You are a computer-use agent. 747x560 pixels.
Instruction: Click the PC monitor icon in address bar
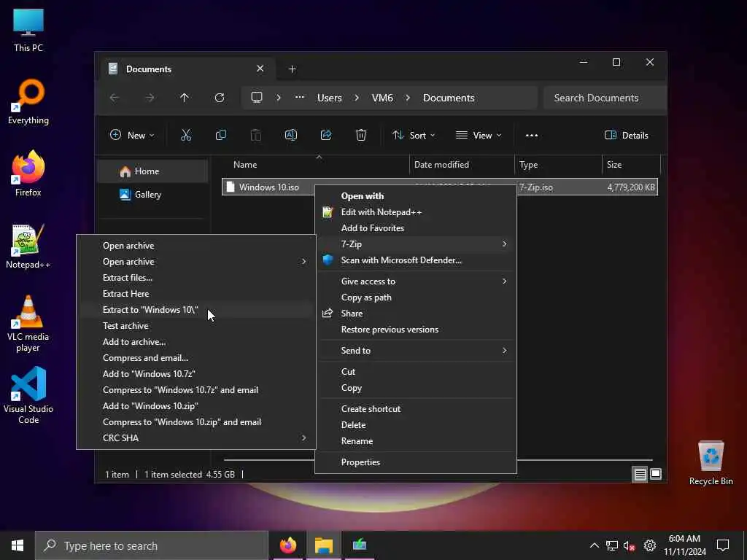tap(257, 98)
